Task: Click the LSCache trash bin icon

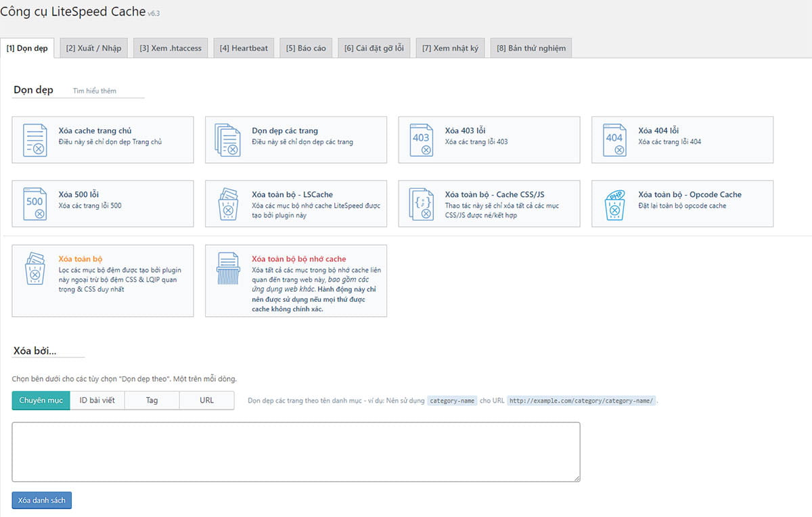Action: coord(228,204)
